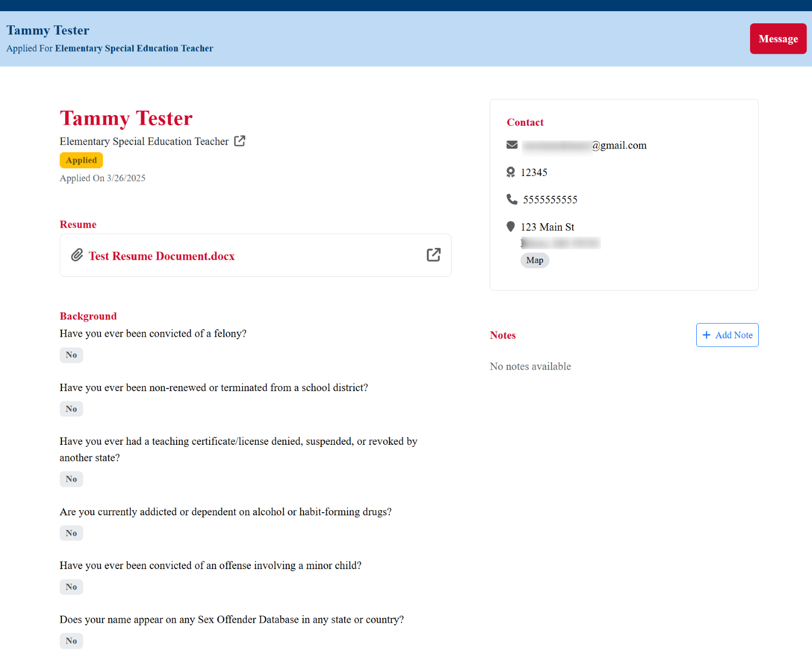Click the red Message button
Viewport: 812px width, 672px height.
pyautogui.click(x=778, y=39)
